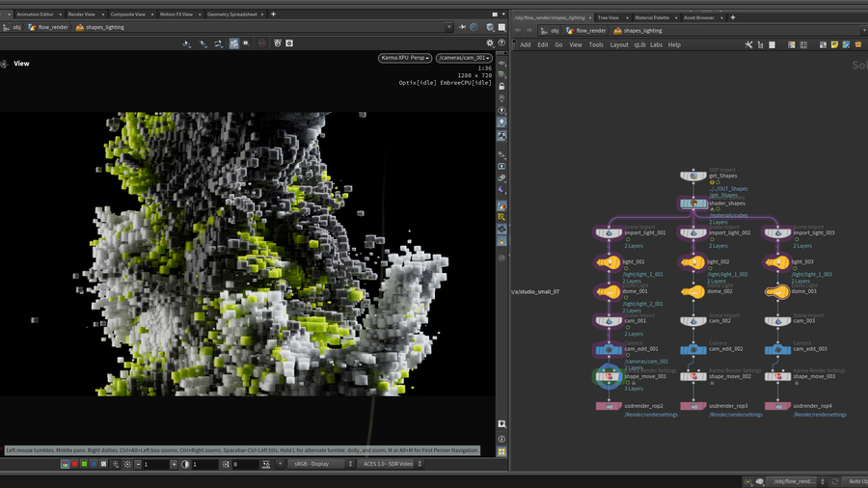The image size is (868, 488).
Task: Open viewport display options gear icon
Action: click(490, 43)
